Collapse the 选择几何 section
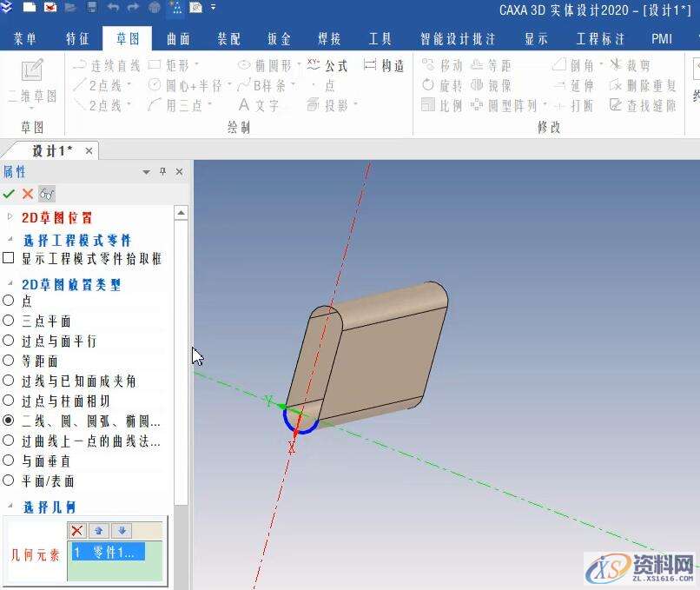Screen dimensions: 700x590 point(10,507)
